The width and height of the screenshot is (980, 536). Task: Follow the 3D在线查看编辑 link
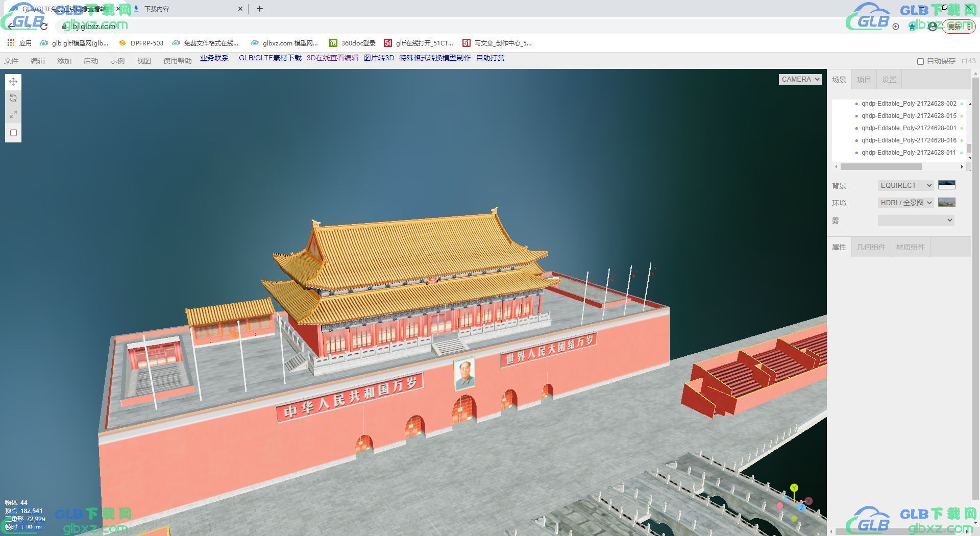tap(333, 58)
